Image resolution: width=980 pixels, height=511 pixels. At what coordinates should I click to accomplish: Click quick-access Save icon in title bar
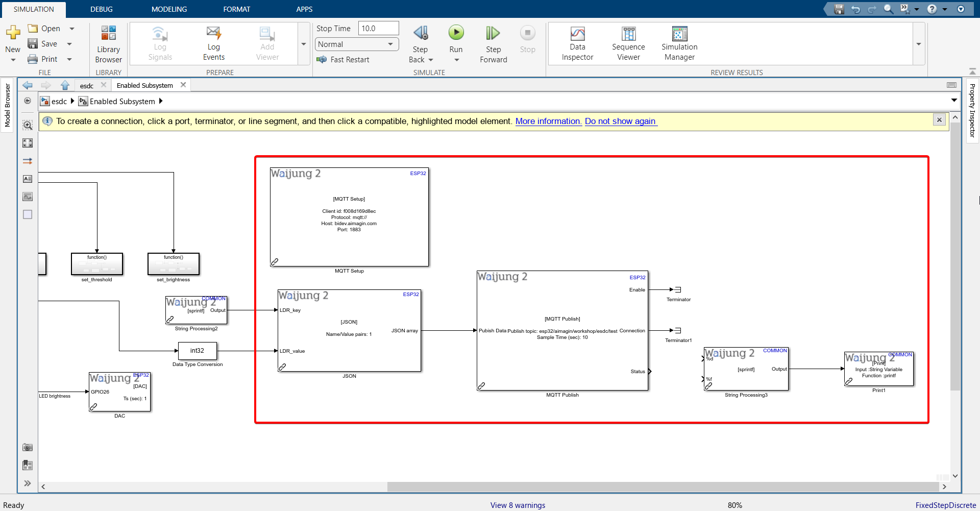tap(839, 9)
